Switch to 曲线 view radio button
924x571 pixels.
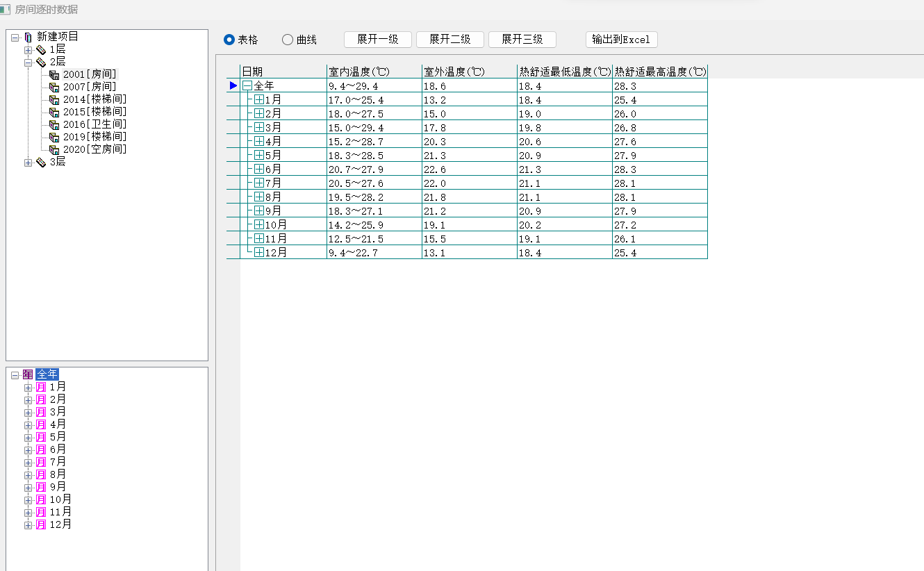point(288,40)
